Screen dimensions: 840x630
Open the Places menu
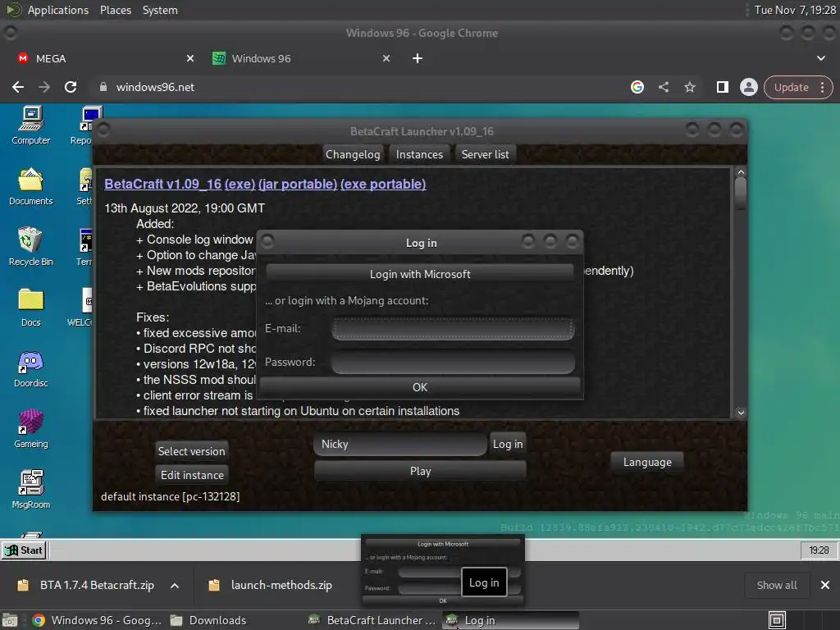116,10
